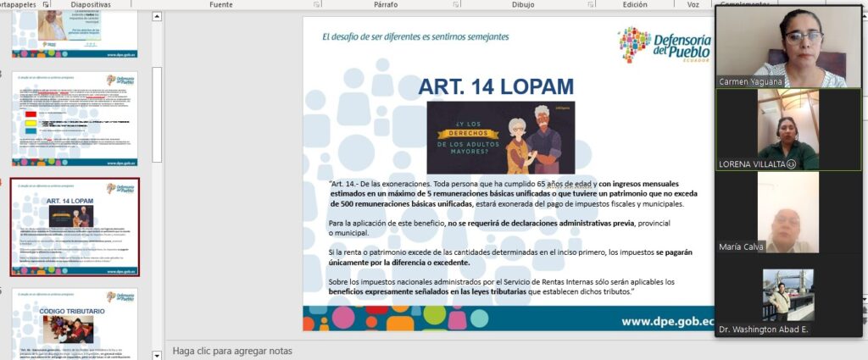This screenshot has width=868, height=360.
Task: Select the elderly couple image on the slide
Action: coord(500,137)
